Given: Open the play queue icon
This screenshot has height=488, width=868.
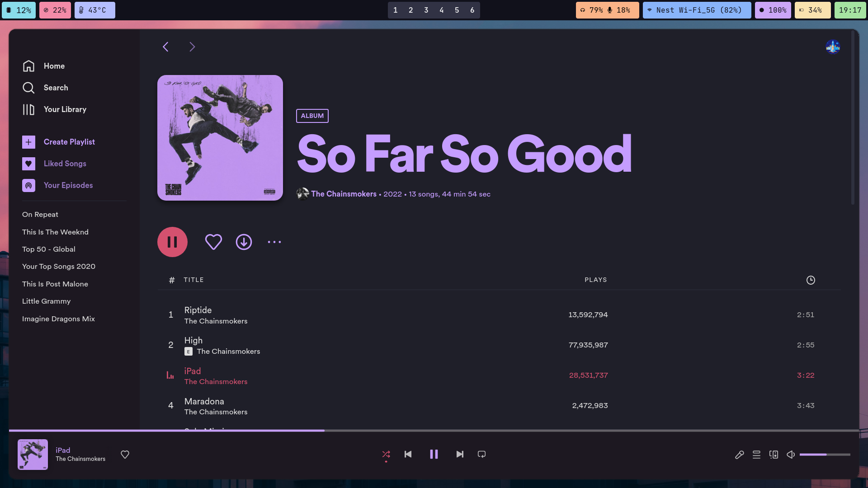Looking at the screenshot, I should coord(756,455).
